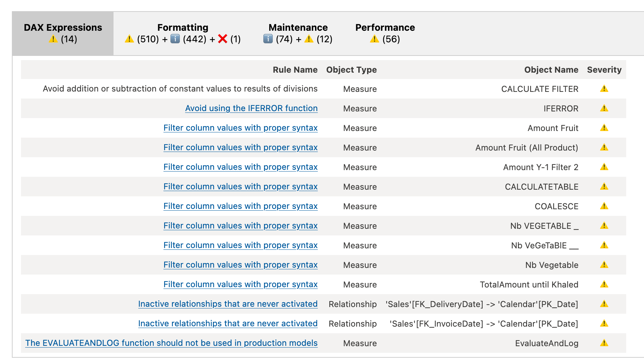Open Filter column values link for Nb Vegetable
Screen dimensions: 644x364
pos(240,265)
